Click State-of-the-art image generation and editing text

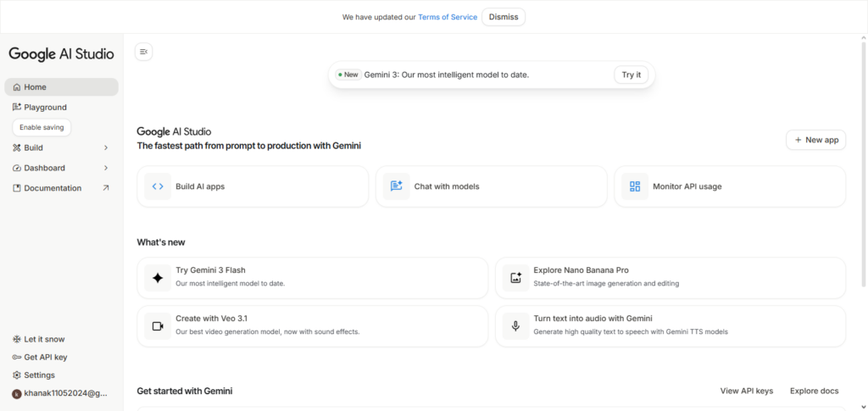point(606,284)
